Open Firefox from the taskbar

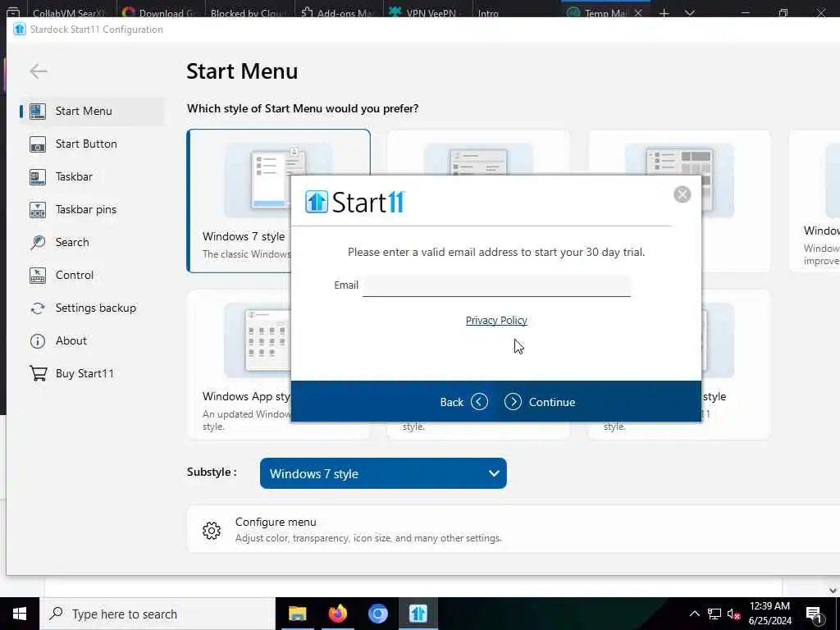(x=337, y=614)
